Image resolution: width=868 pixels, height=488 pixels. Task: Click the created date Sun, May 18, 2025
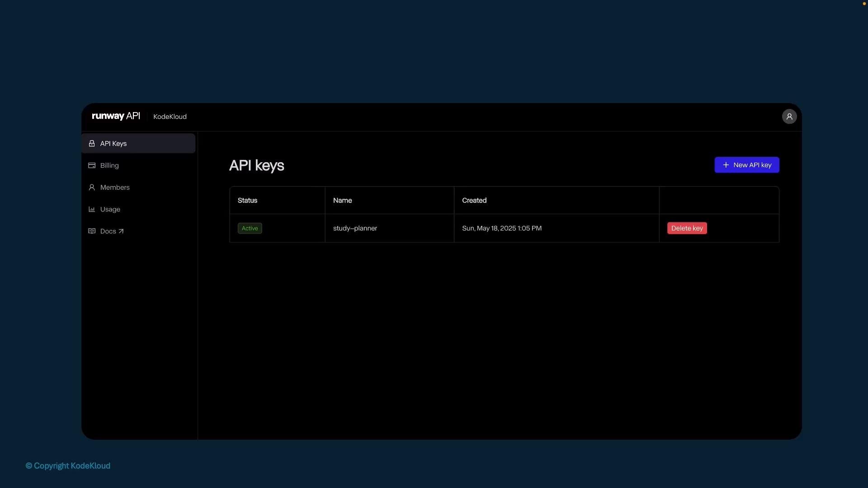502,228
